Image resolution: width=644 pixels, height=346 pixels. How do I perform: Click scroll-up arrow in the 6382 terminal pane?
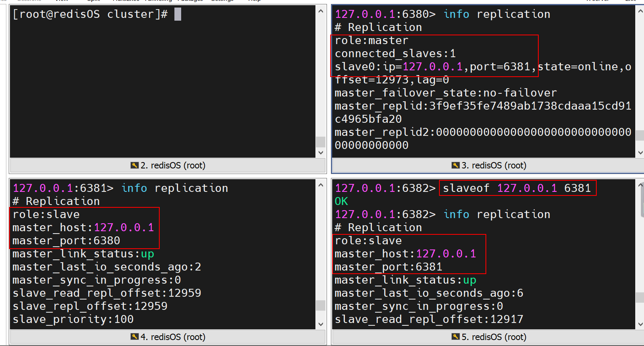640,185
